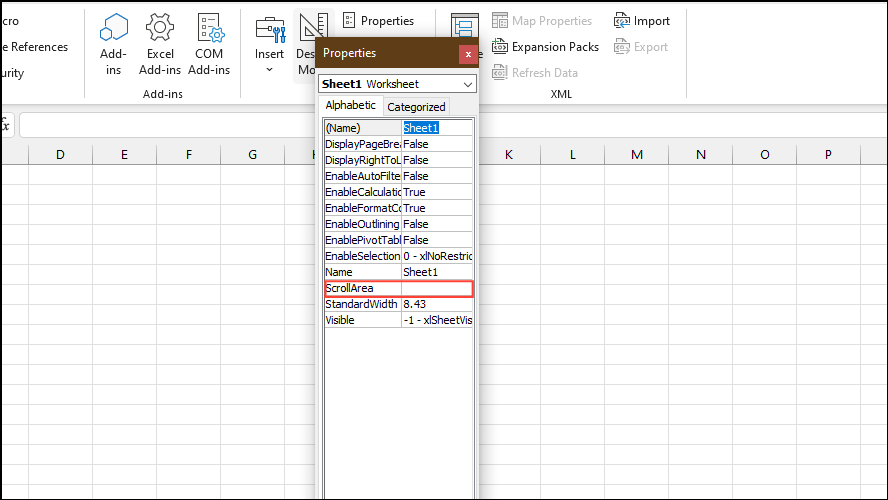This screenshot has width=888, height=500.
Task: Select the EnableFormatConditionsCalculation property row
Action: click(x=399, y=208)
